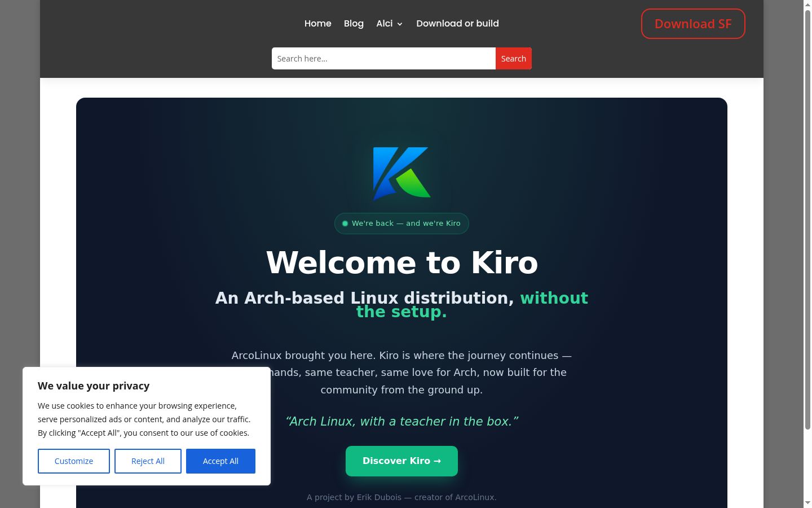Click the 'We value your privacy' heading
812x508 pixels.
point(94,386)
